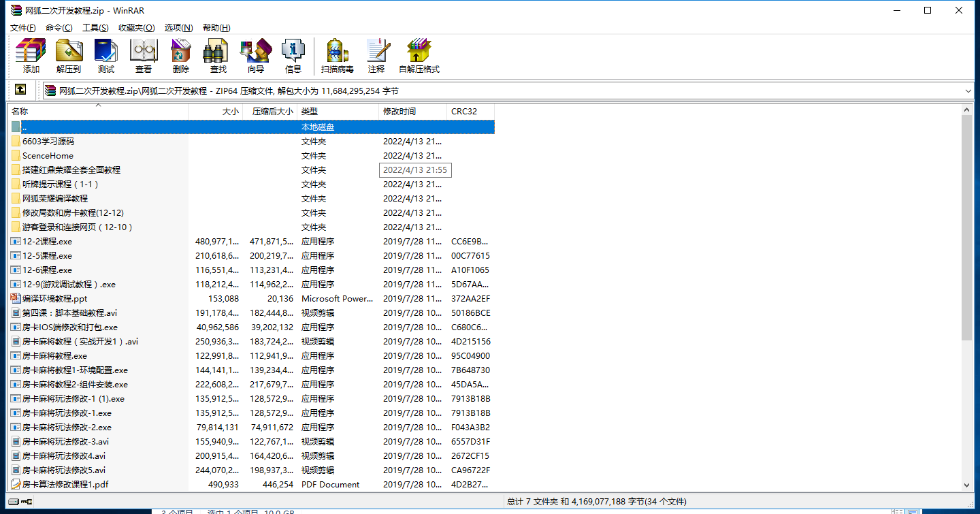Open the 查看 (View) toolbar icon

(144, 56)
